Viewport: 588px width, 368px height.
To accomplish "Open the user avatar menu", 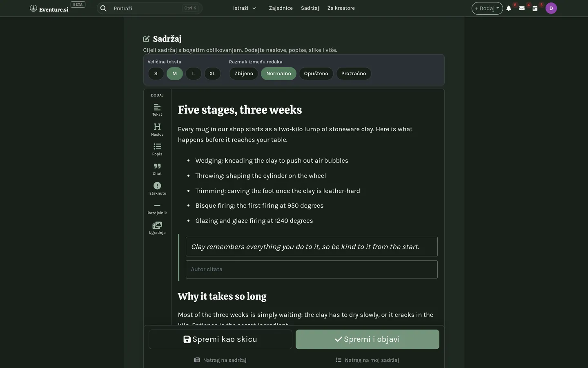I will (x=551, y=8).
